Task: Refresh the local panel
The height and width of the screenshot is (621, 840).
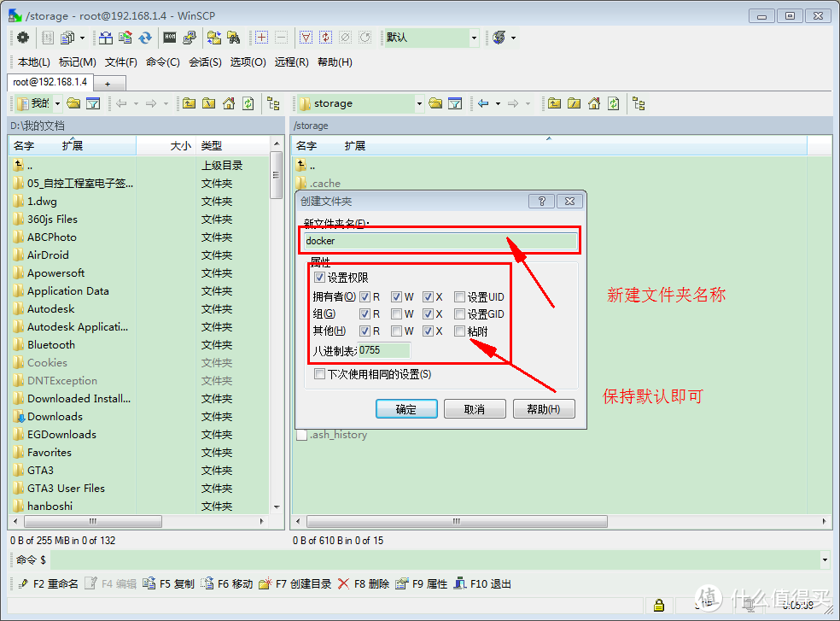Action: pos(248,103)
